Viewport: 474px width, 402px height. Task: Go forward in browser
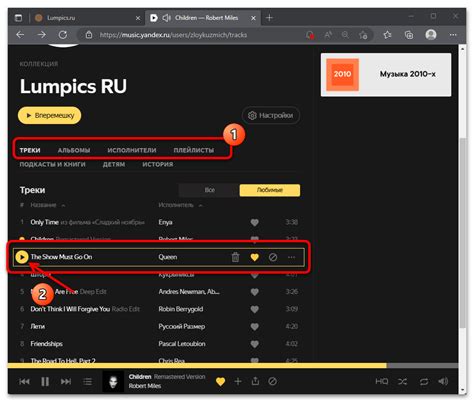coord(42,35)
